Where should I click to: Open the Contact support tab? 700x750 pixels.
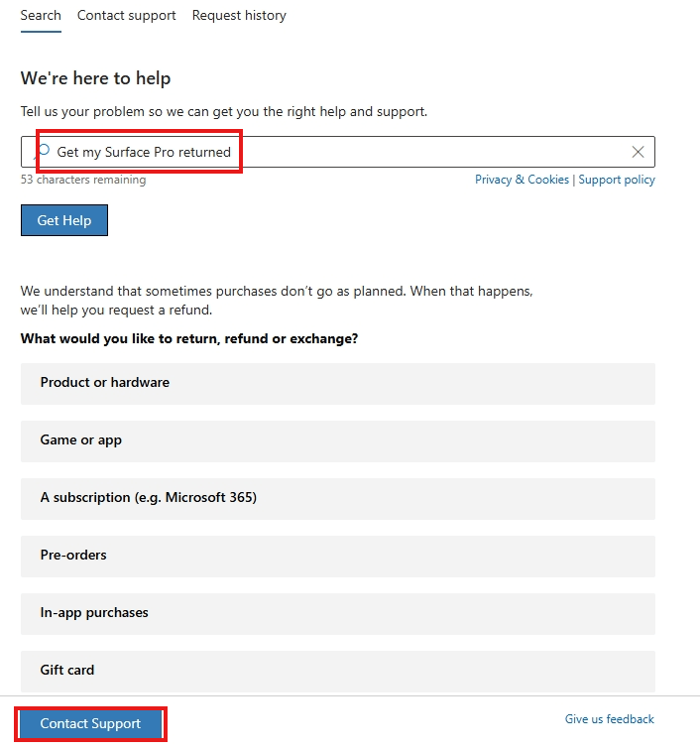(x=126, y=15)
